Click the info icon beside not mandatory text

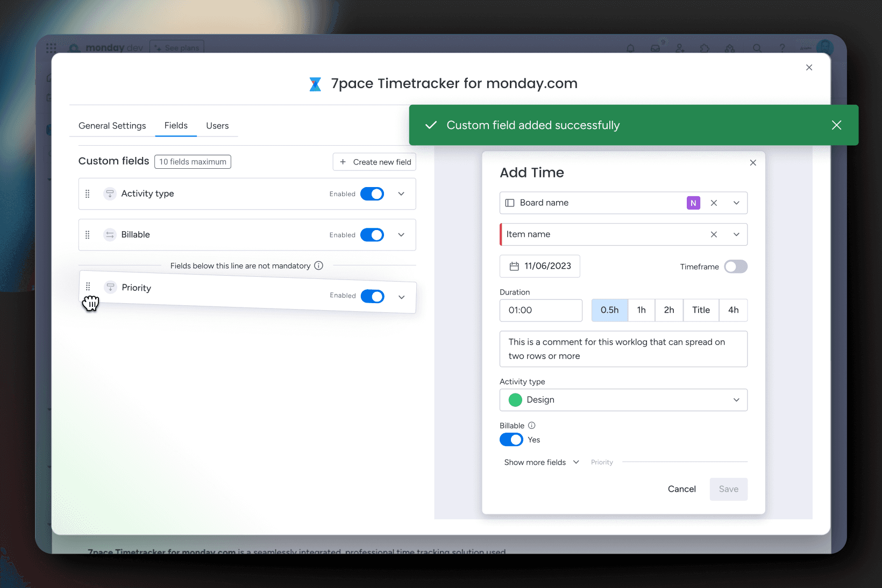(318, 266)
